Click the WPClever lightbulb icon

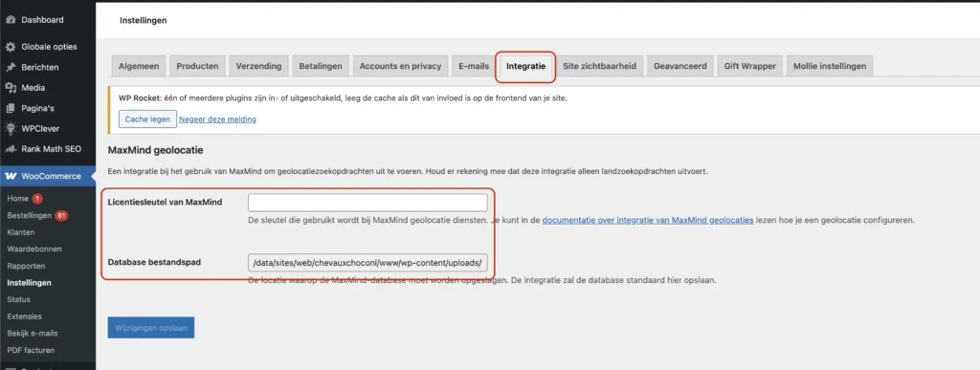(11, 128)
